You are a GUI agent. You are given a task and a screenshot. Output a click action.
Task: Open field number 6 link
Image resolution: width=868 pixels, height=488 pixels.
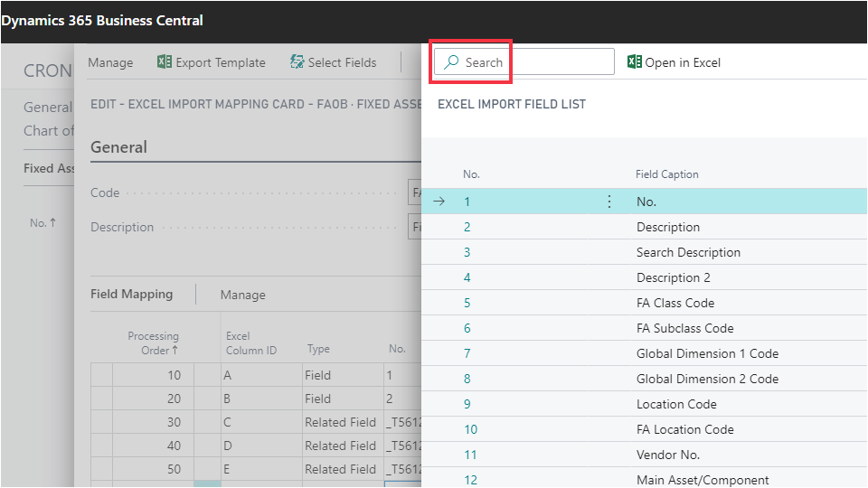(x=467, y=329)
